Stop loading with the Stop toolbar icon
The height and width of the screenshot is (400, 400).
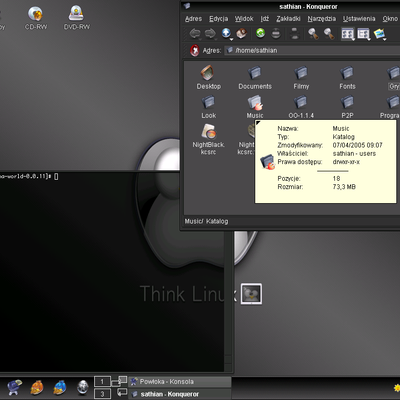(276, 33)
